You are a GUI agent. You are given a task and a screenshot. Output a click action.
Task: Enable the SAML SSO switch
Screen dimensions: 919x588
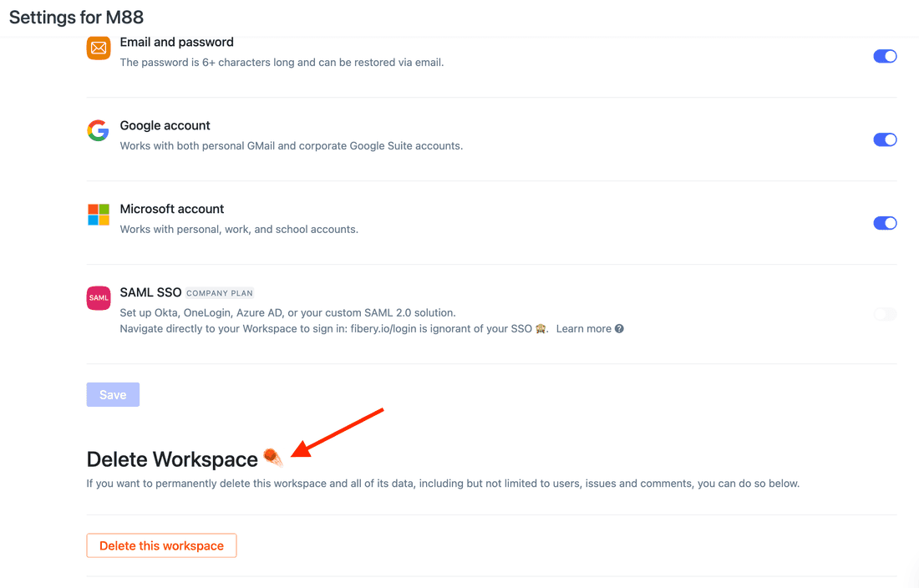click(885, 314)
